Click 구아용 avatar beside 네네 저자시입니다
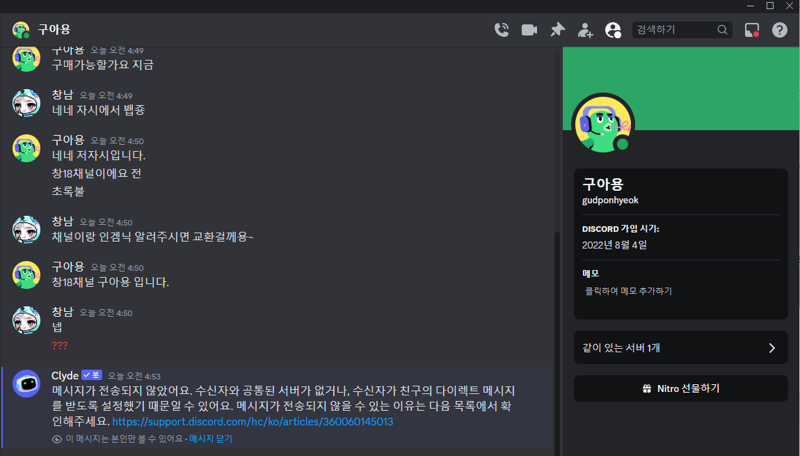This screenshot has height=456, width=800. click(27, 148)
